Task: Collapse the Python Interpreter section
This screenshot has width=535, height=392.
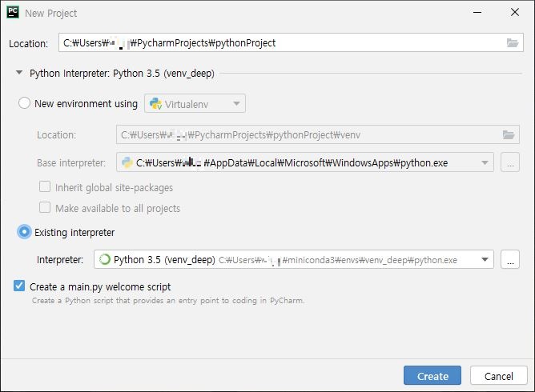Action: [19, 73]
